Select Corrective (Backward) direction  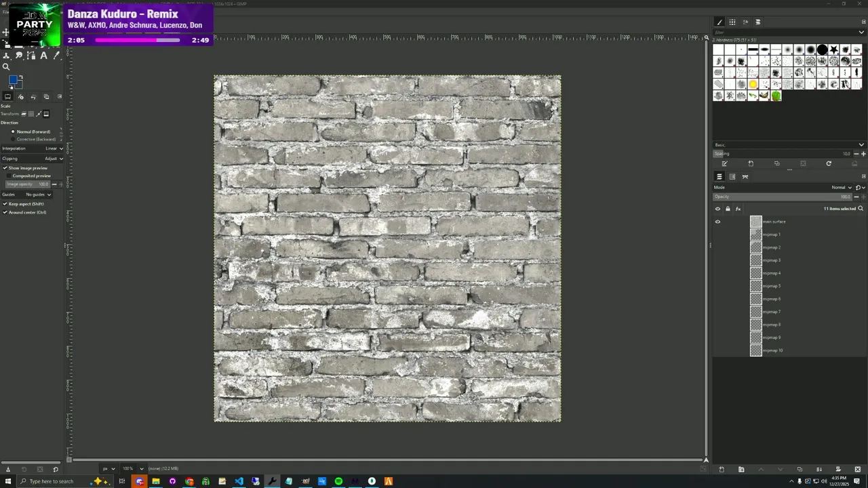(34, 139)
